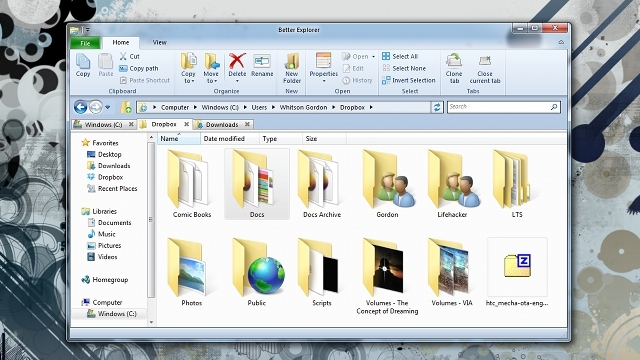Create a New Folder from ribbon
Screen dimensions: 640x360
pyautogui.click(x=292, y=68)
